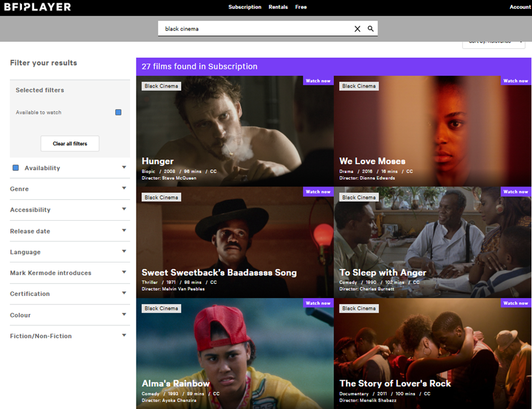Click the BFI Player logo
This screenshot has height=409, width=532.
(37, 7)
